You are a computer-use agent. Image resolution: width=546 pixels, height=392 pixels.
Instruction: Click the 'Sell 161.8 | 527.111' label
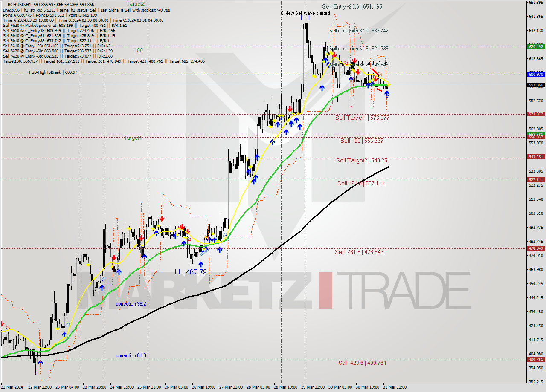point(361,183)
